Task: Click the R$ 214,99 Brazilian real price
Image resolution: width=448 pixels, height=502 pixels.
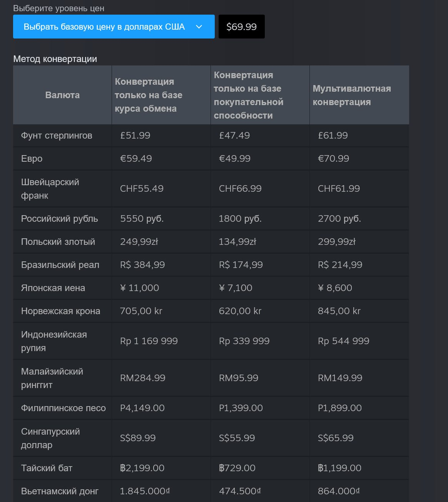Action: coord(340,265)
